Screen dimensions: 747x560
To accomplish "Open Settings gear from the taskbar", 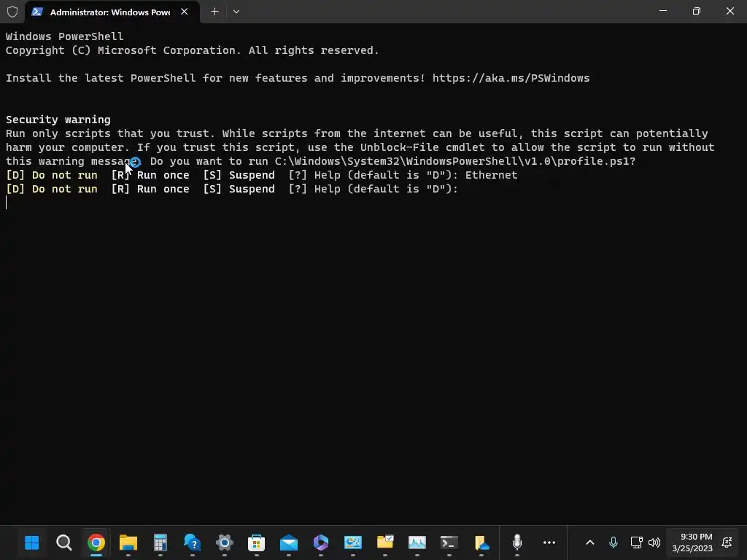I will point(225,542).
